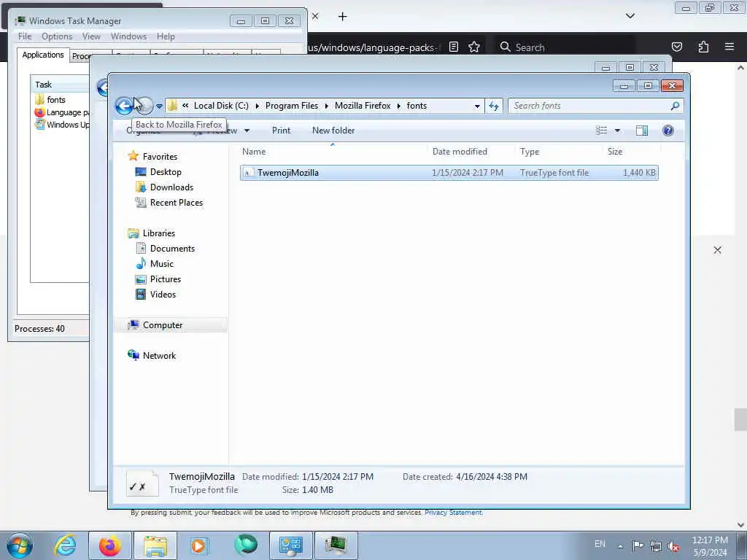Sort by the Type column header
Image resolution: width=747 pixels, height=560 pixels.
pos(530,152)
